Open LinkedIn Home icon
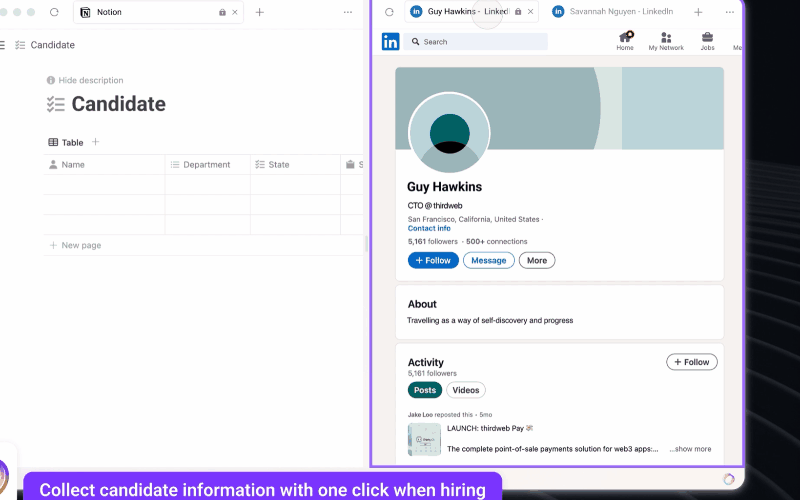The width and height of the screenshot is (800, 500). click(x=625, y=38)
